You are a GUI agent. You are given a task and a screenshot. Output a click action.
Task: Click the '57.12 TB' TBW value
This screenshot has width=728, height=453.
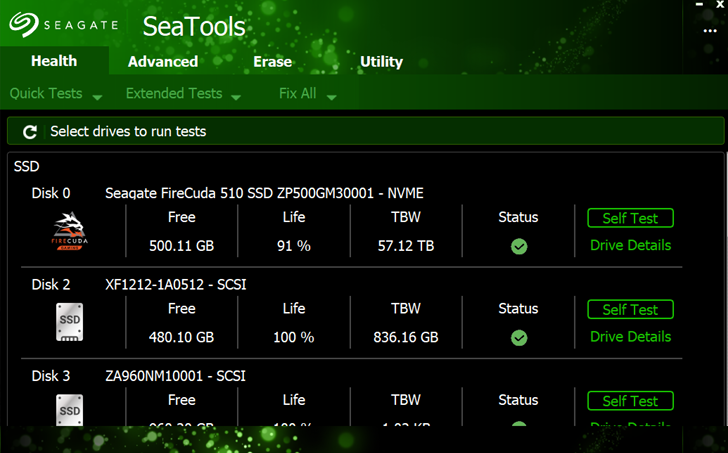406,246
